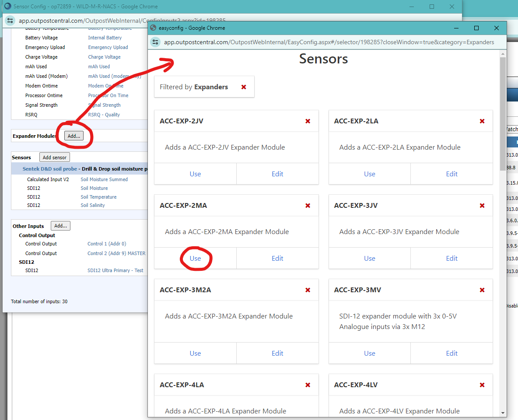Click red X on ACC-EXP-2LA card
Viewport: 518px width, 420px height.
(x=482, y=121)
